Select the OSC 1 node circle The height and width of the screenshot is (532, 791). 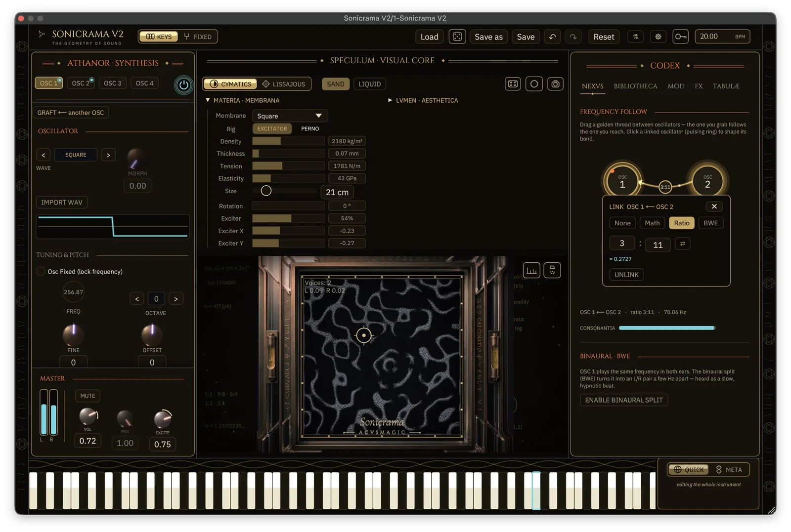coord(622,181)
